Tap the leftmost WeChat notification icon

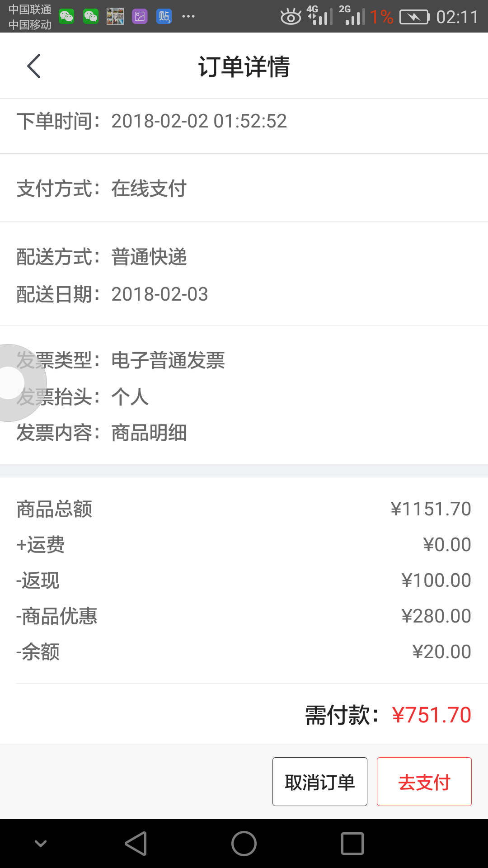coord(66,17)
